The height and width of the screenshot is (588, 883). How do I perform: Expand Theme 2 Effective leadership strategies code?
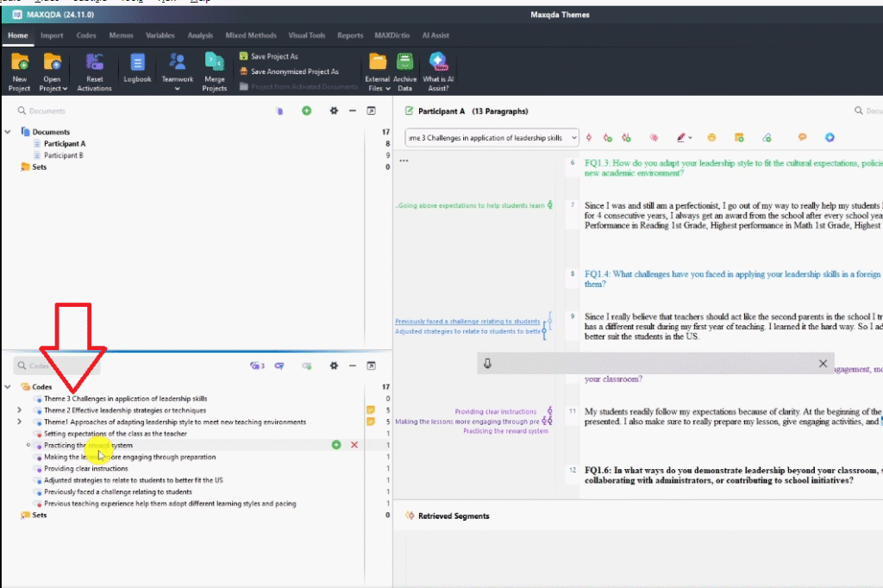(x=19, y=410)
